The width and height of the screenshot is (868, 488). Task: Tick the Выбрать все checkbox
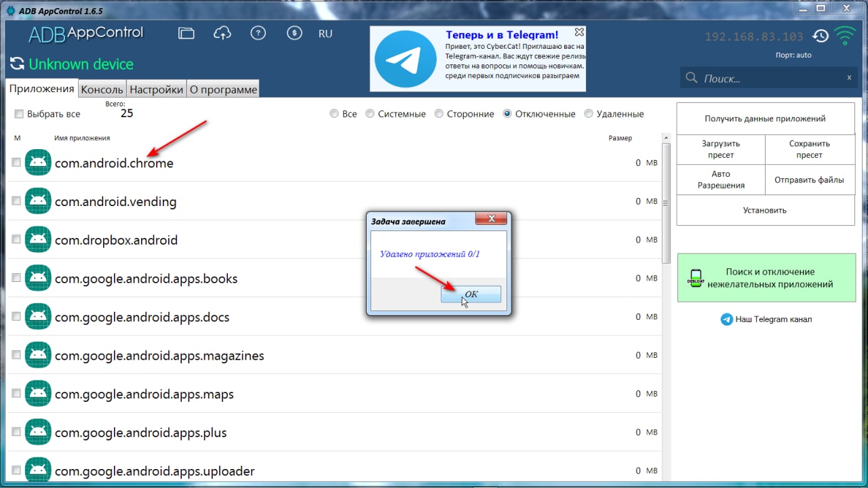[19, 114]
